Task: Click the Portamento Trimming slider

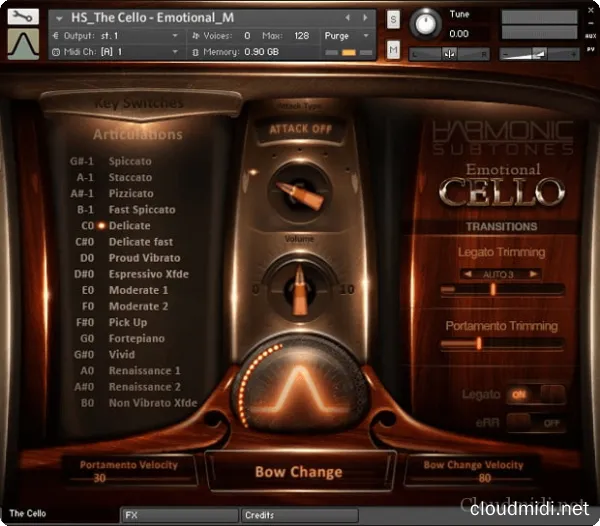Action: tap(502, 343)
